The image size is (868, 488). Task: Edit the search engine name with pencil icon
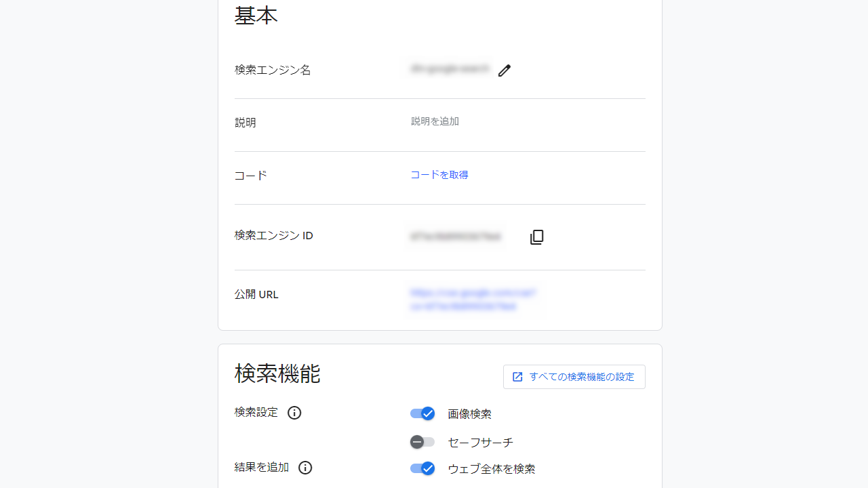coord(504,70)
